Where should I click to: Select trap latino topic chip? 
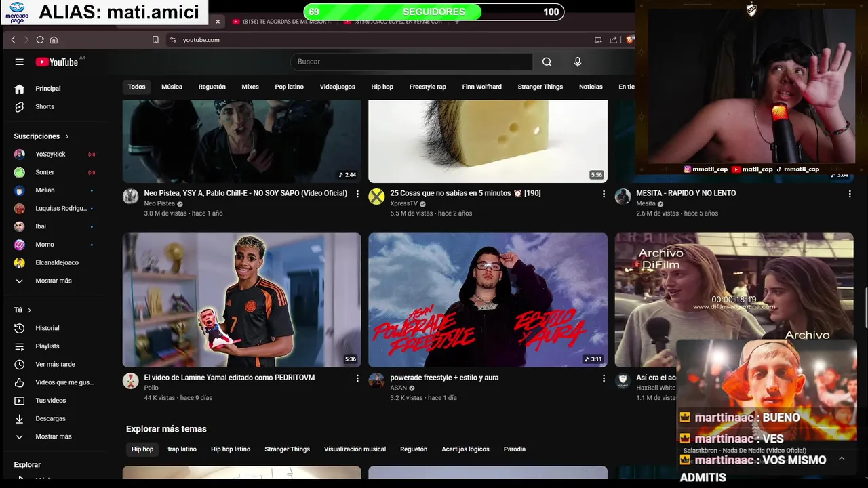182,449
